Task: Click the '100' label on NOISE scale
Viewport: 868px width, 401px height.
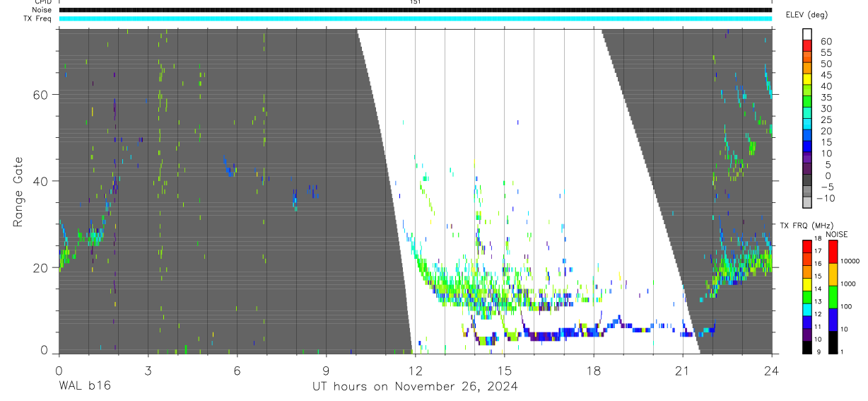Action: click(x=848, y=307)
